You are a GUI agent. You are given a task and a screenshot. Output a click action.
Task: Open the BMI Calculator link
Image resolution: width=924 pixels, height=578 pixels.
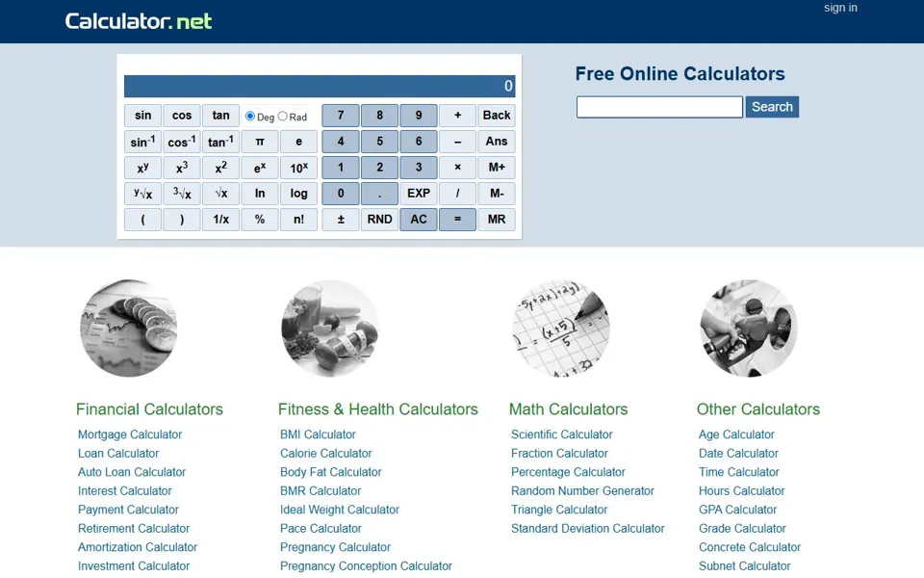(318, 434)
